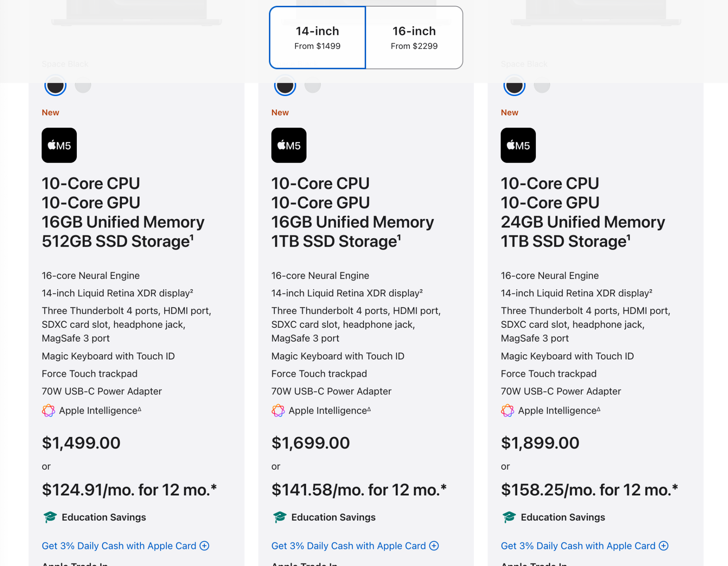Viewport: 728px width, 566px height.
Task: Expand Daily Cash plus icon on $1,899 model
Action: pyautogui.click(x=664, y=546)
